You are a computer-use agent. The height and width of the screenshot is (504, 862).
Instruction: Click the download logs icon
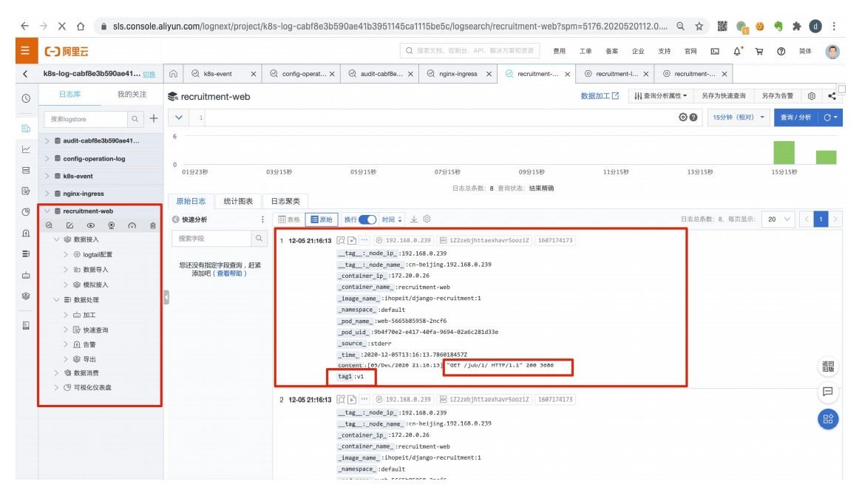(x=414, y=219)
